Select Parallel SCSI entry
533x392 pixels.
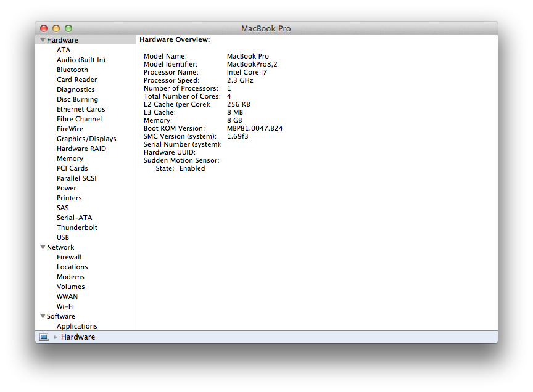click(x=76, y=178)
